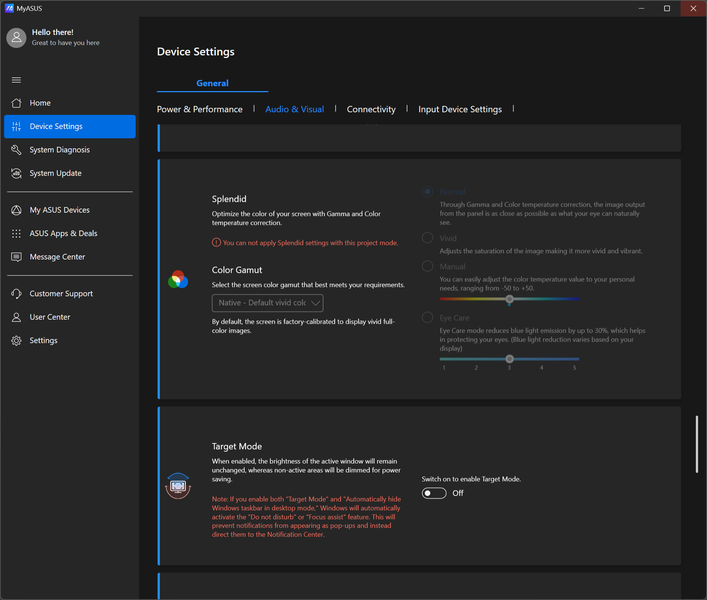Minimize the MyASUS window
The width and height of the screenshot is (707, 600).
641,9
